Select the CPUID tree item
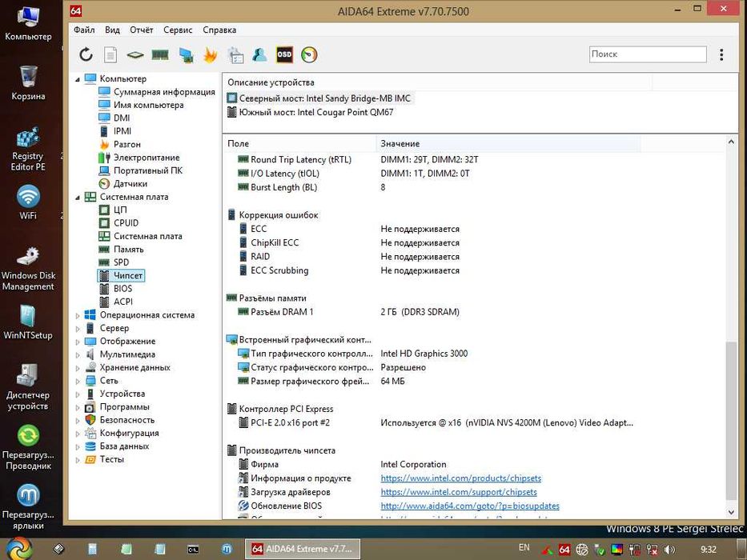 (x=118, y=223)
